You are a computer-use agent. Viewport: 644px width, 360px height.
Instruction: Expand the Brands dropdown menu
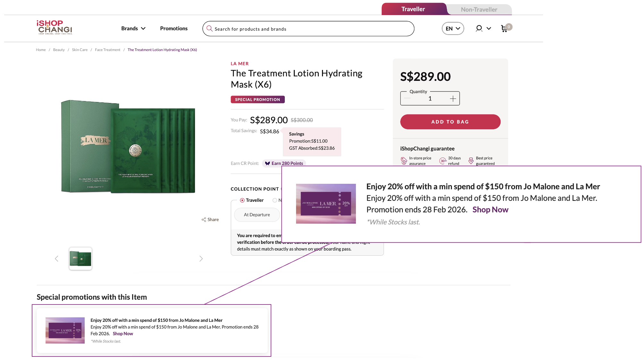pos(133,29)
